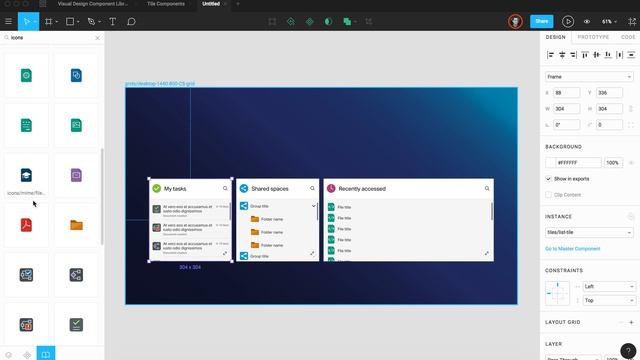Open the active book library tab
The width and height of the screenshot is (640, 360).
(46, 353)
